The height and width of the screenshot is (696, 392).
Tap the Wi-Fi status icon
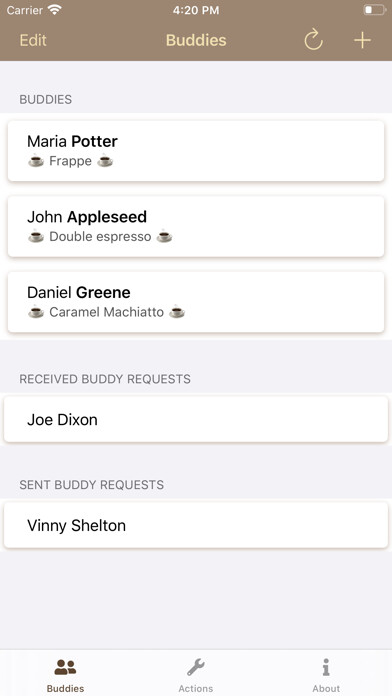pyautogui.click(x=55, y=10)
